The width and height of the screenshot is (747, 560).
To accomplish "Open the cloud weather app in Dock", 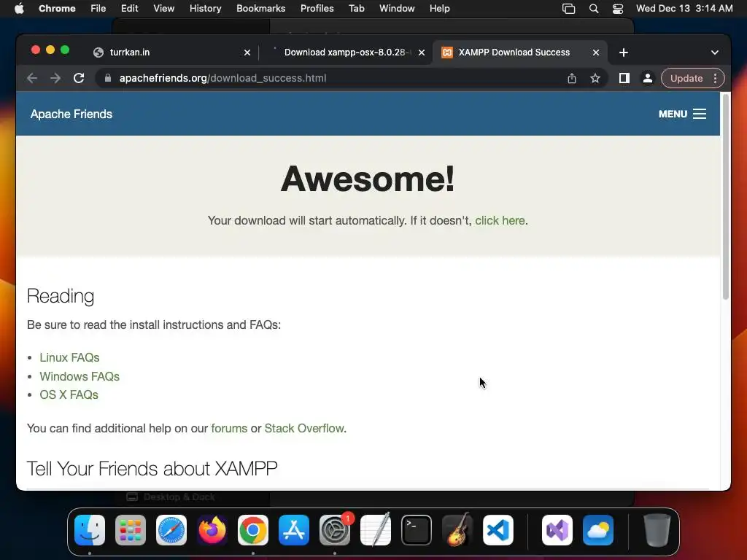I will (598, 530).
